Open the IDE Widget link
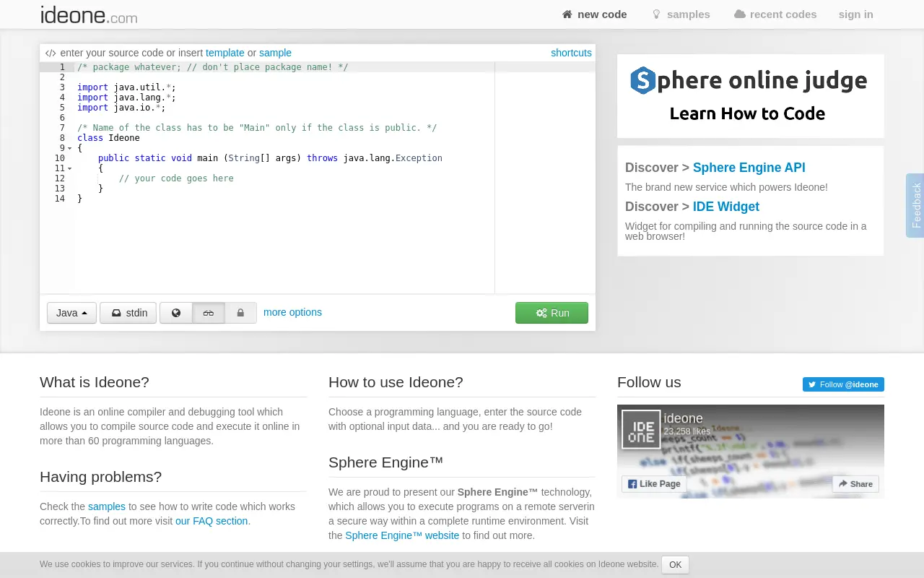The height and width of the screenshot is (578, 924). click(x=725, y=207)
